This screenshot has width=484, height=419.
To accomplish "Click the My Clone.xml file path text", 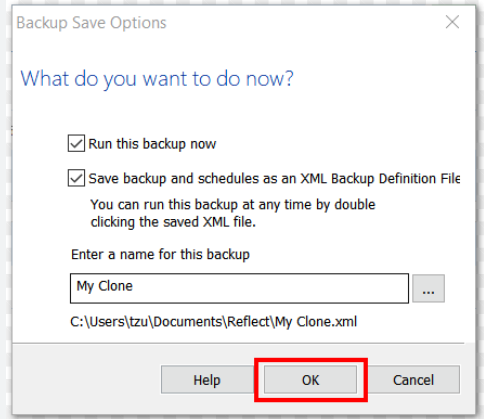I will (213, 322).
